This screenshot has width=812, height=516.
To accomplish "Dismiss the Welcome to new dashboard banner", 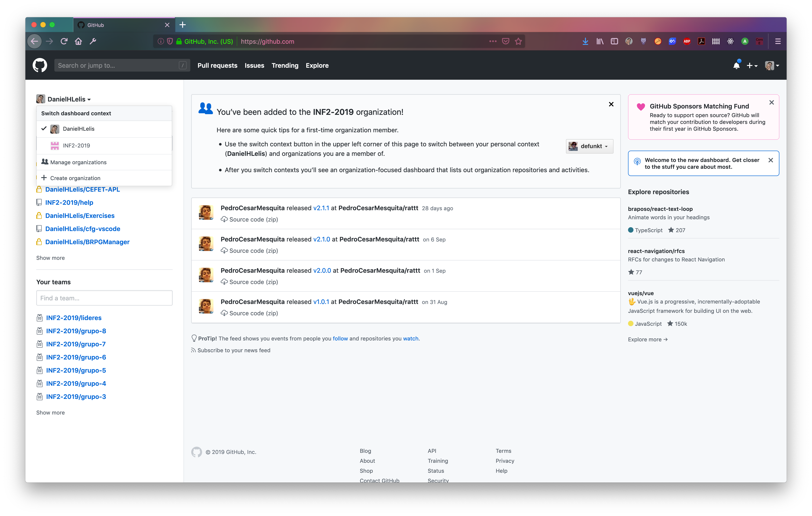I will 771,160.
